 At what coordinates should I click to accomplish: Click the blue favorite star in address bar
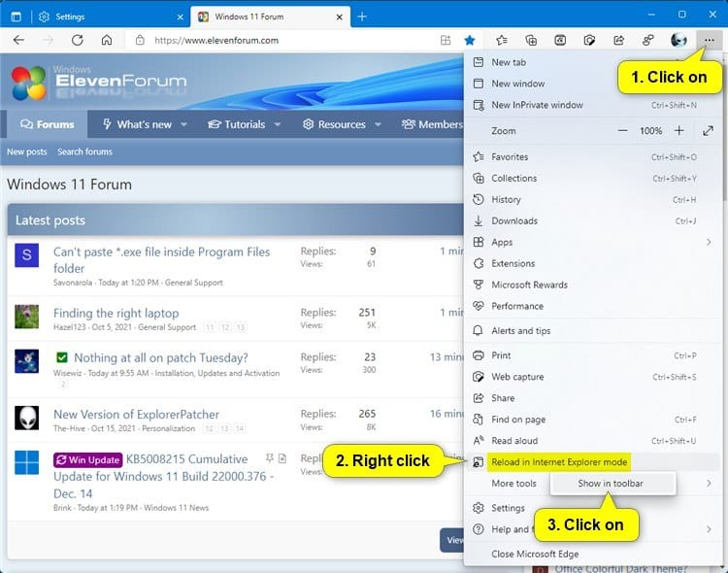point(470,41)
